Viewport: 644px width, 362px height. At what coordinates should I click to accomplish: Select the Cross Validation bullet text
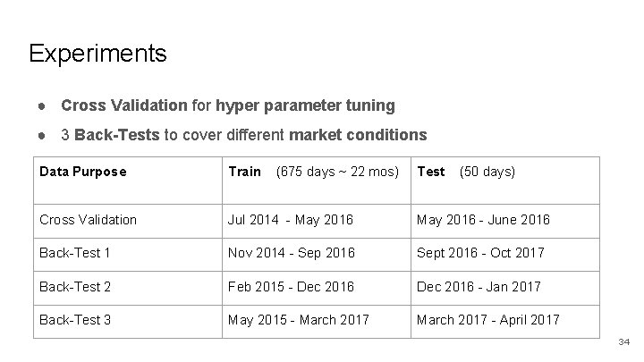pos(228,105)
